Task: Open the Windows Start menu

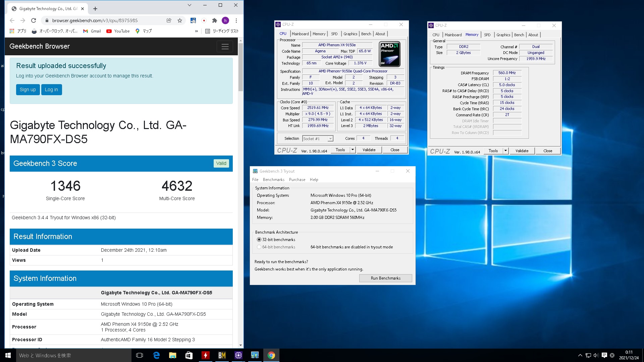Action: pyautogui.click(x=8, y=355)
